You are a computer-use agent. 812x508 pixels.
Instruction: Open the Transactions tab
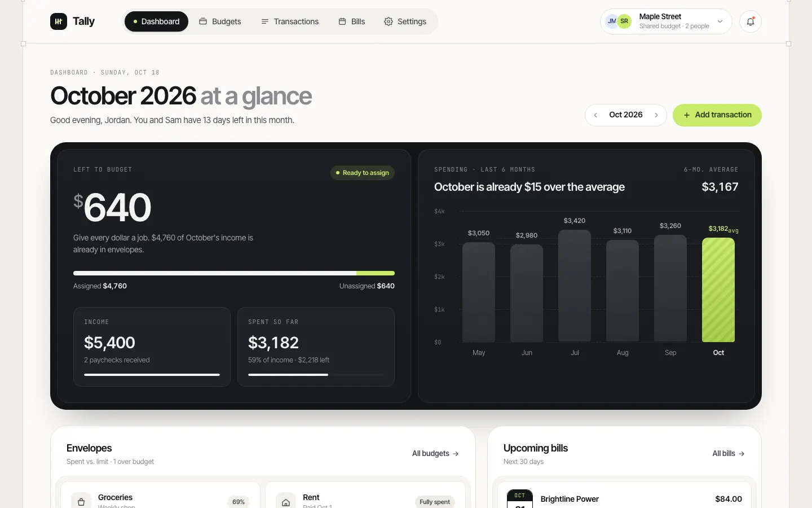[290, 21]
